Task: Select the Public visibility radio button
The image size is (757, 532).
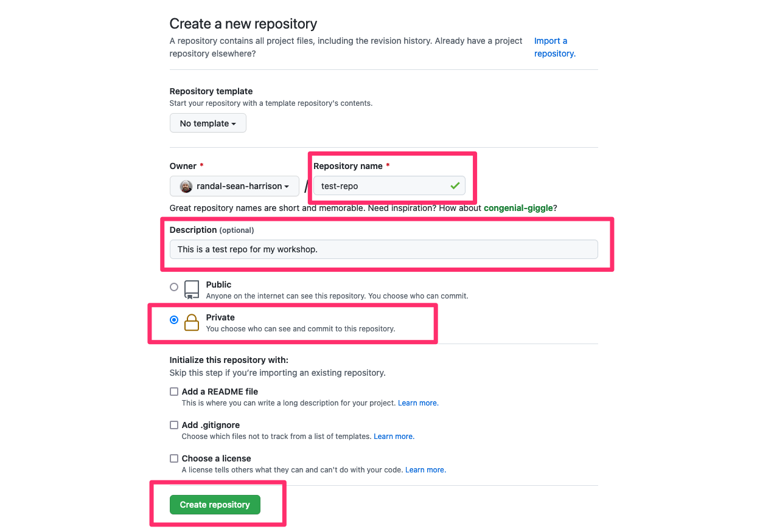Action: point(174,286)
